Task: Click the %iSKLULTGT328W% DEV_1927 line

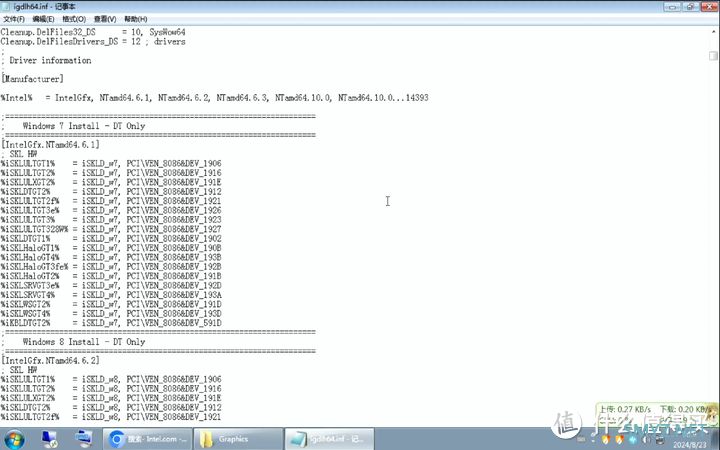Action: (x=111, y=229)
